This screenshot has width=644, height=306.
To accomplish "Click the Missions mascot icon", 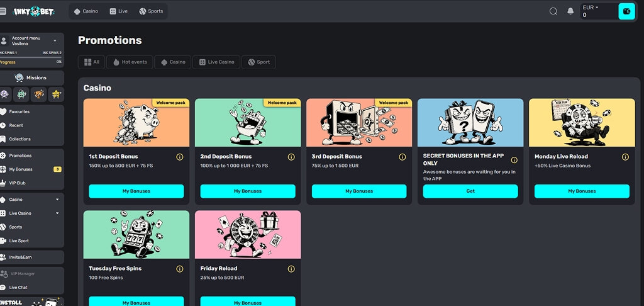I will [19, 77].
